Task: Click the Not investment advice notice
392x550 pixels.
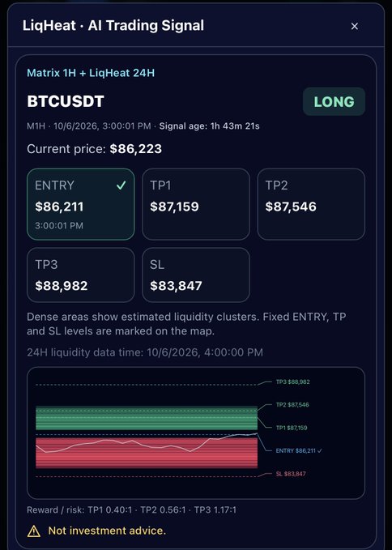Action: coord(107,531)
